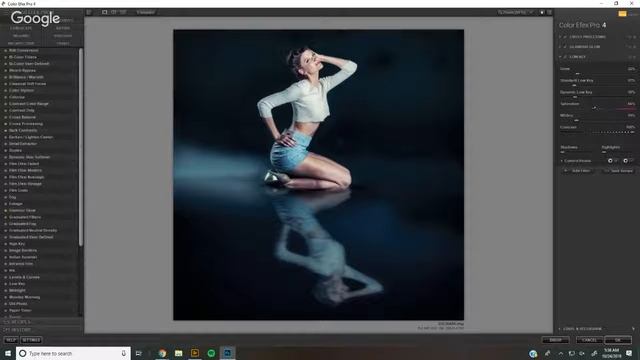Select the split preview view icon

coord(114,12)
